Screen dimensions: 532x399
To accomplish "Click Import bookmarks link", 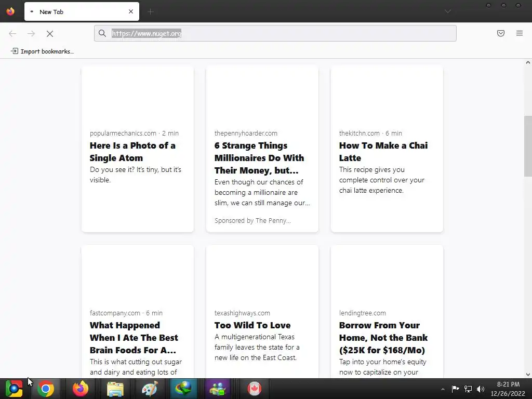I will [43, 51].
